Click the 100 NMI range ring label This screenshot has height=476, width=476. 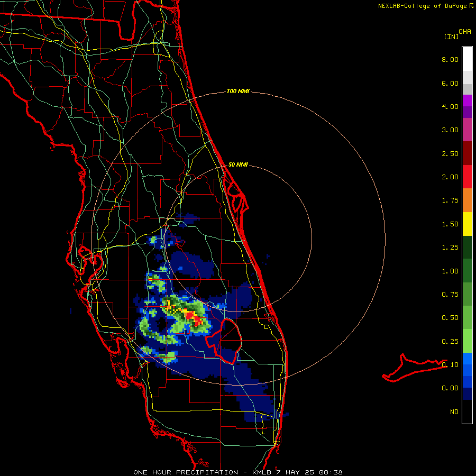[238, 91]
